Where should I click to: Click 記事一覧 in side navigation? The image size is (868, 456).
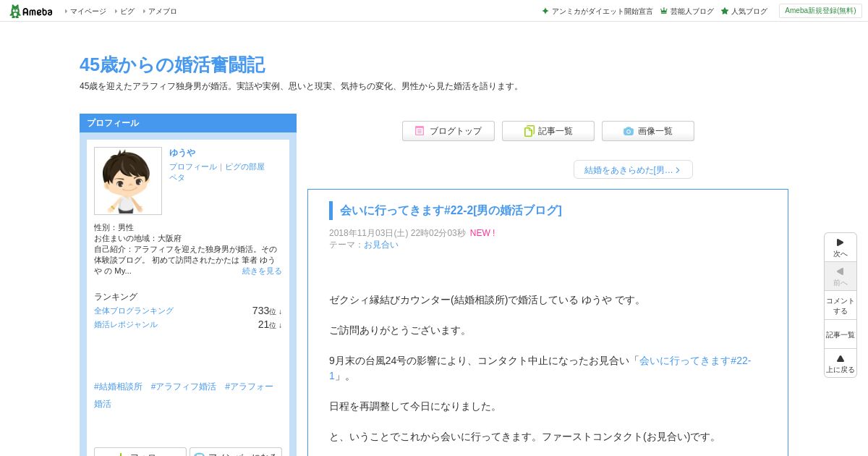(x=841, y=334)
